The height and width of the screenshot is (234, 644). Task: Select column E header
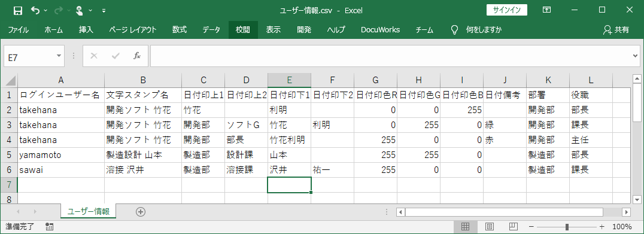coord(289,80)
